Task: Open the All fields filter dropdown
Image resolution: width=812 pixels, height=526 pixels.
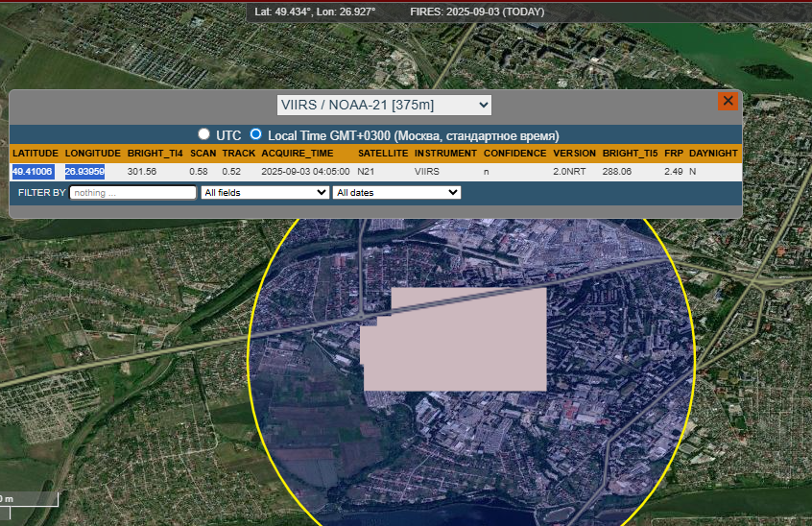Action: (265, 193)
